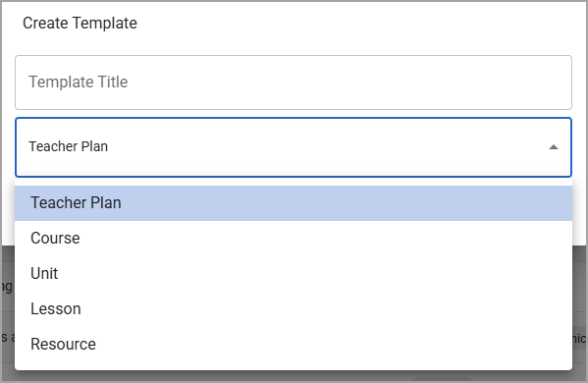Image resolution: width=588 pixels, height=383 pixels.
Task: Select Lesson as the template type
Action: coord(294,308)
